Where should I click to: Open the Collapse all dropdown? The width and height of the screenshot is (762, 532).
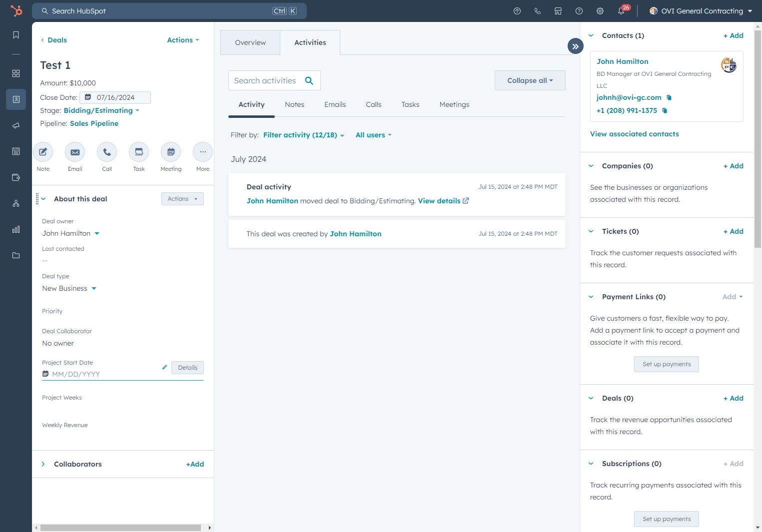tap(530, 80)
